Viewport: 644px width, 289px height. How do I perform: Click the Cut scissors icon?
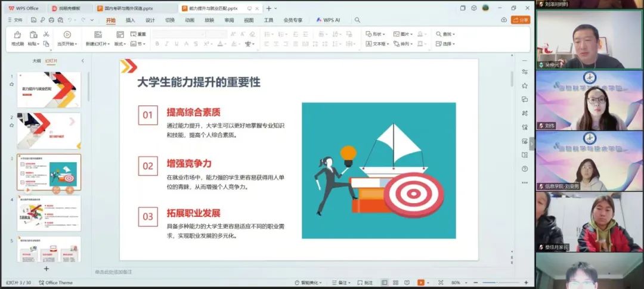46,35
